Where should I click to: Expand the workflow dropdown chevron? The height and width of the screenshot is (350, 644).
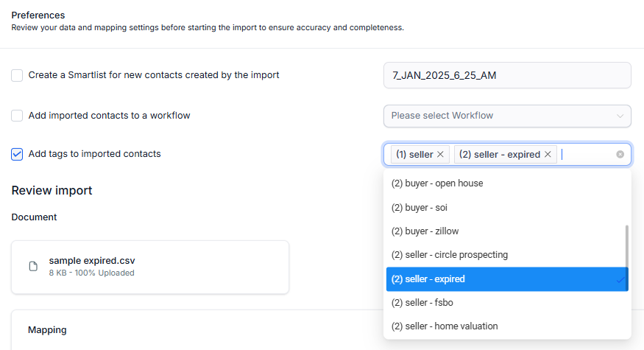pyautogui.click(x=620, y=116)
